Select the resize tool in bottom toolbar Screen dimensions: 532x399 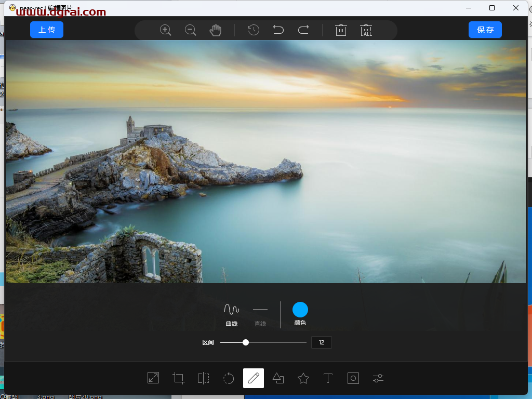click(x=153, y=378)
